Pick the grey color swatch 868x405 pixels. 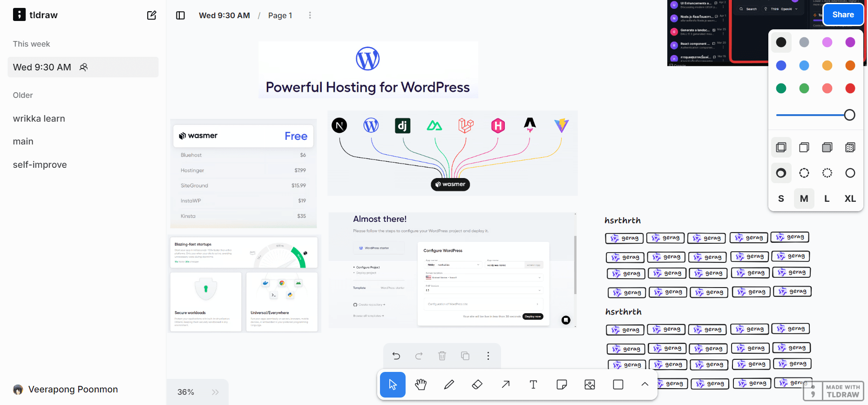pos(804,42)
